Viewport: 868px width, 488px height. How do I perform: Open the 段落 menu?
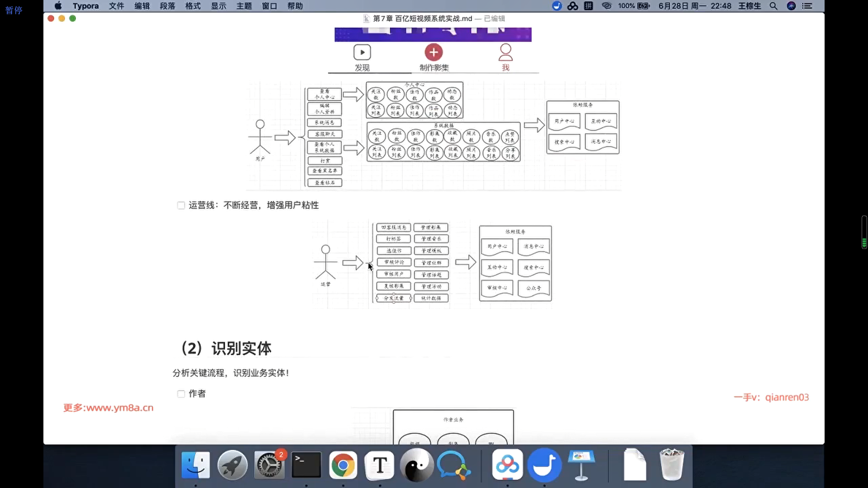point(167,6)
